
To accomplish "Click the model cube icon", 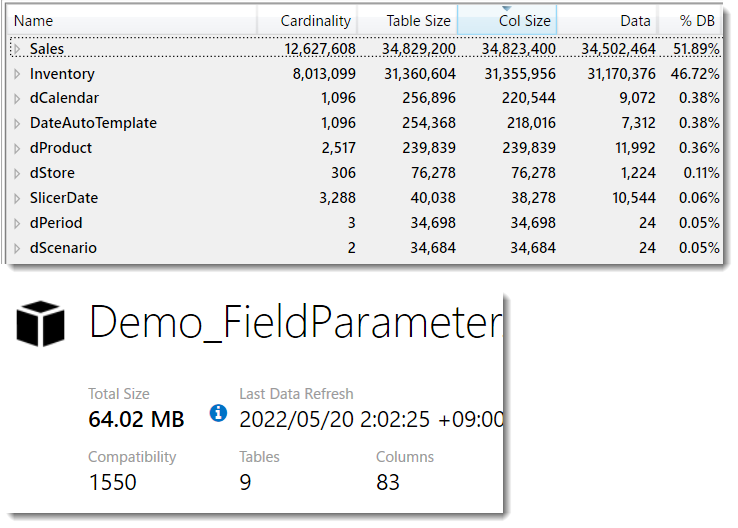I will 40,323.
